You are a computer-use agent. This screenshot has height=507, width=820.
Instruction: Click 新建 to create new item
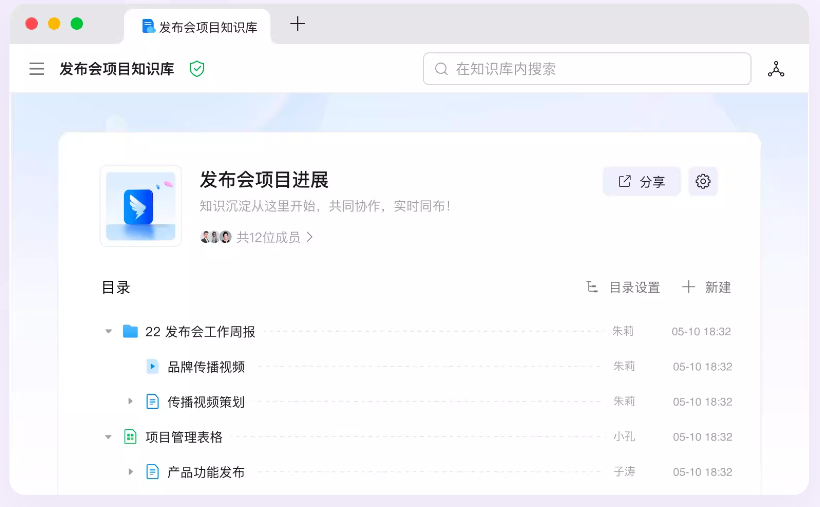point(707,287)
